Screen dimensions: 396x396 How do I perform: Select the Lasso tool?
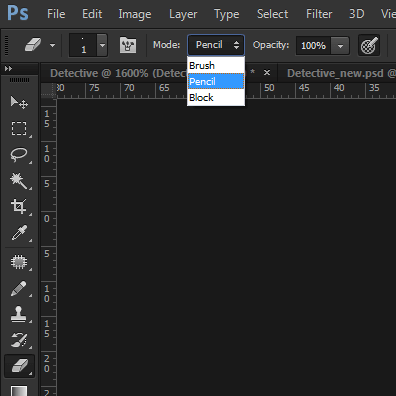tap(19, 155)
